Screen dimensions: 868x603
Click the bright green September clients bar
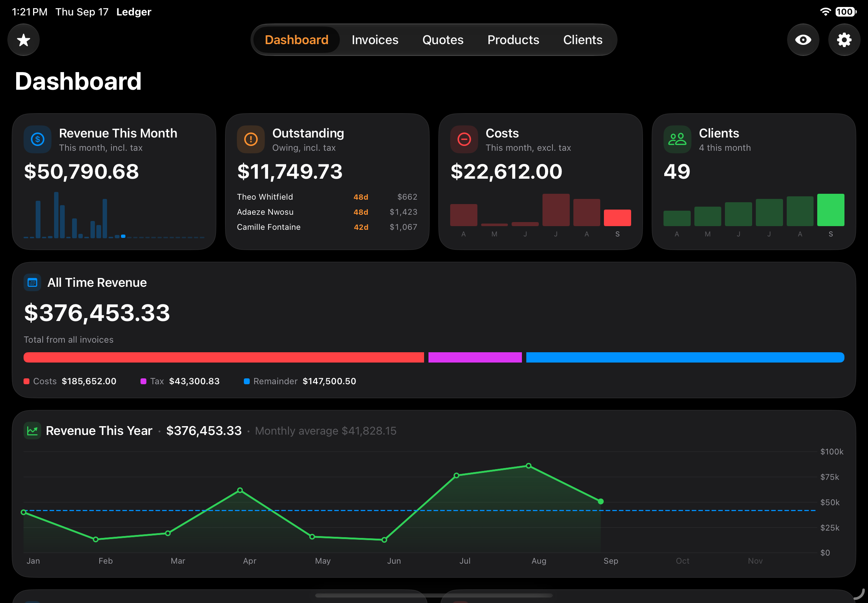(x=830, y=210)
